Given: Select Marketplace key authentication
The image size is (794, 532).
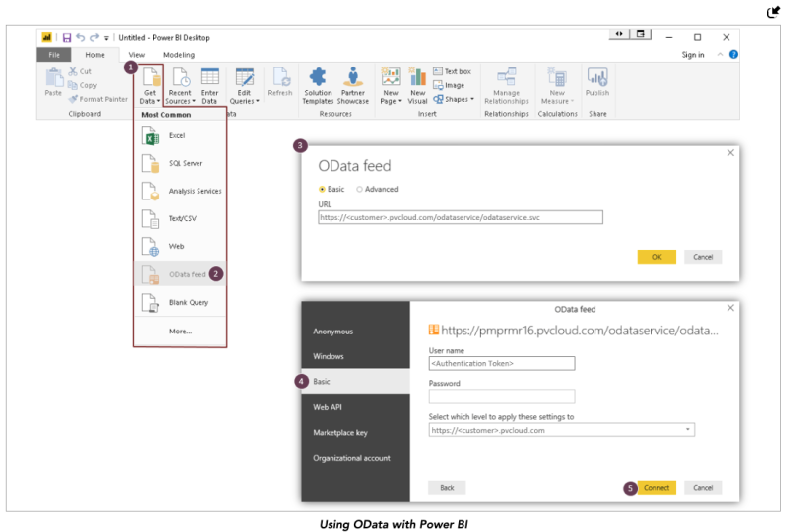Looking at the screenshot, I should (355, 433).
